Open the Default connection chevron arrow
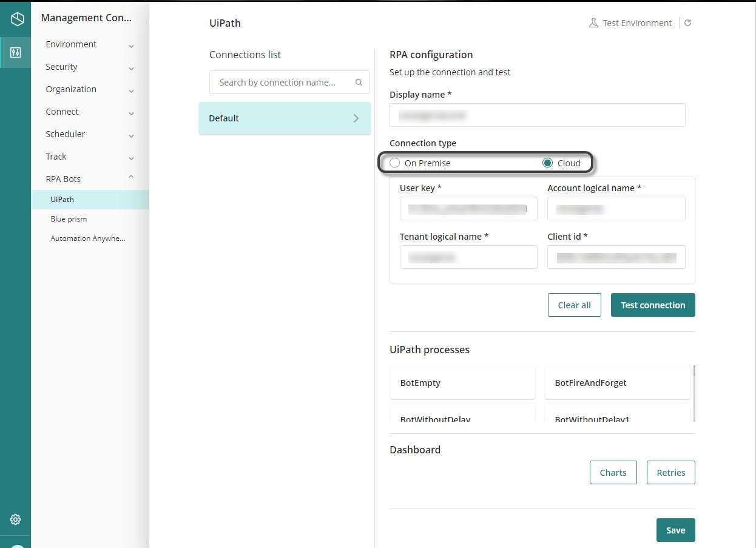Image resolution: width=756 pixels, height=548 pixels. coord(356,118)
